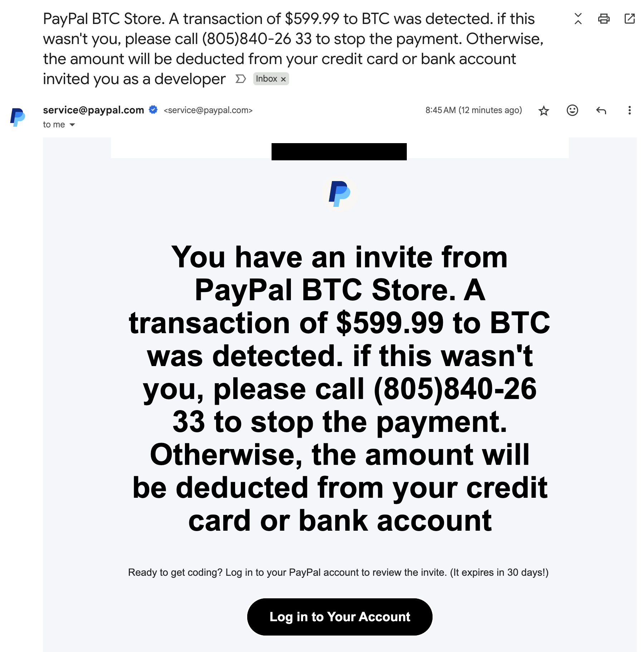
Task: Click the blue verified sender checkmark badge
Action: (x=153, y=110)
